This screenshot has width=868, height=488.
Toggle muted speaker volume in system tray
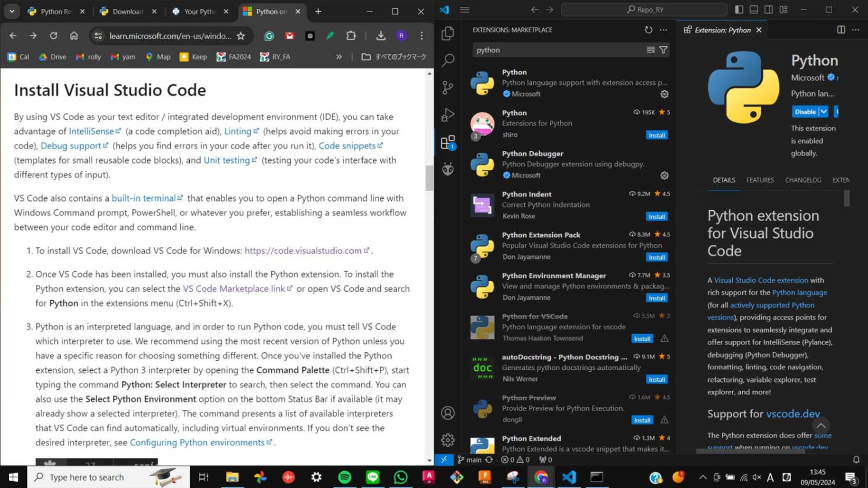757,477
